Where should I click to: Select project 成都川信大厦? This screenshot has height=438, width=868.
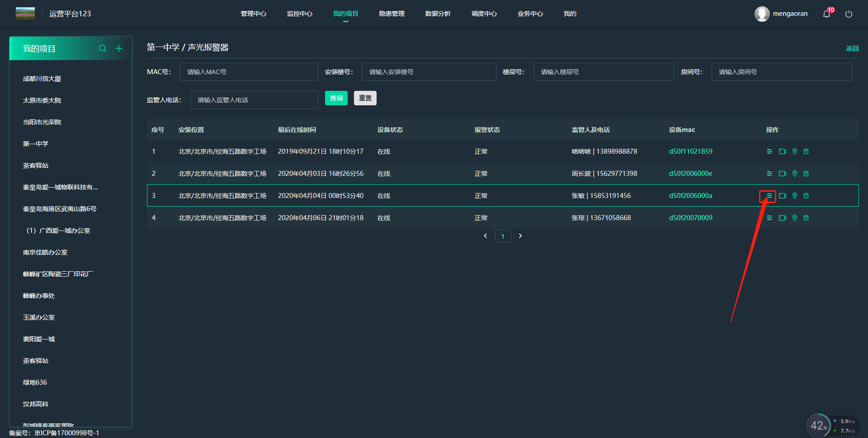coord(42,79)
